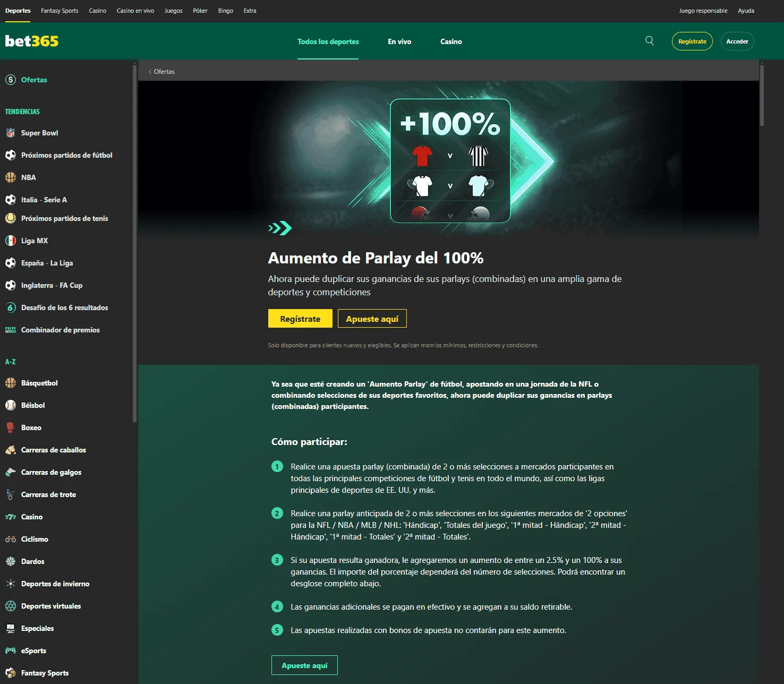Image resolution: width=784 pixels, height=684 pixels.
Task: Click the Super Bowl NFL icon
Action: (x=11, y=133)
